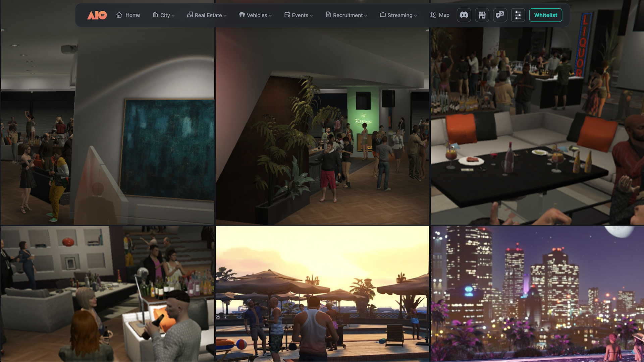Open the Map page link
This screenshot has width=644, height=362.
click(x=444, y=15)
